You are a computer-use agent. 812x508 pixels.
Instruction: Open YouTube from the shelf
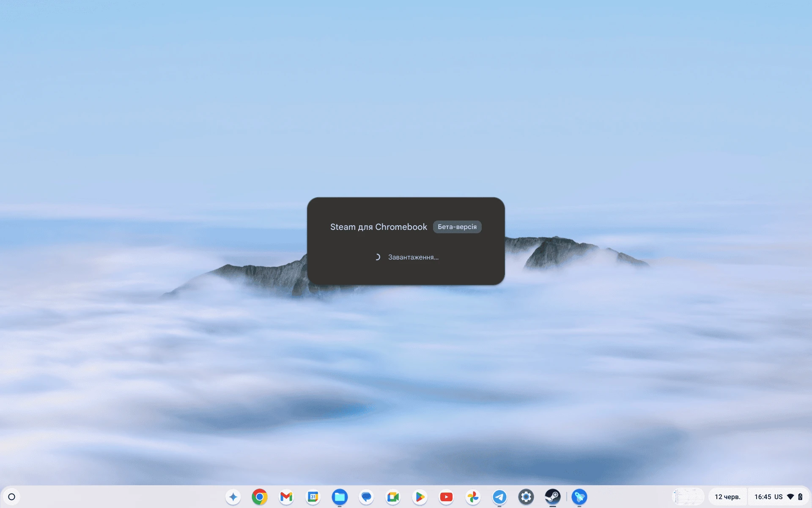[446, 497]
